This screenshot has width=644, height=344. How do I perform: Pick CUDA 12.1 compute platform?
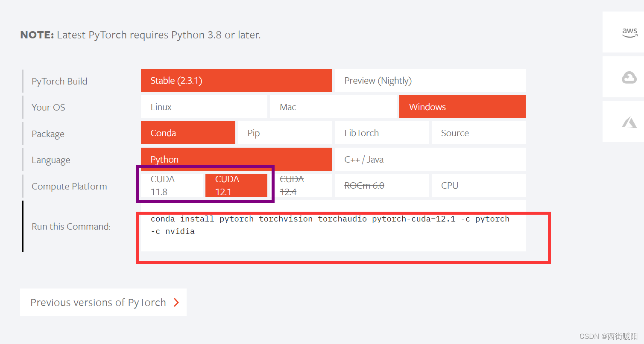[x=236, y=185]
